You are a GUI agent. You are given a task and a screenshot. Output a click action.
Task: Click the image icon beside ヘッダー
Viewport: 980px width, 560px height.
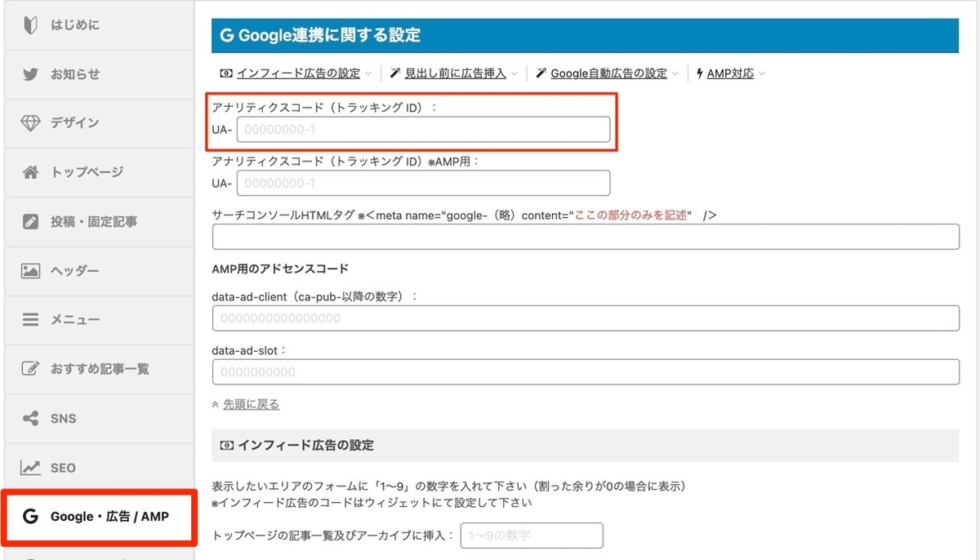coord(30,271)
